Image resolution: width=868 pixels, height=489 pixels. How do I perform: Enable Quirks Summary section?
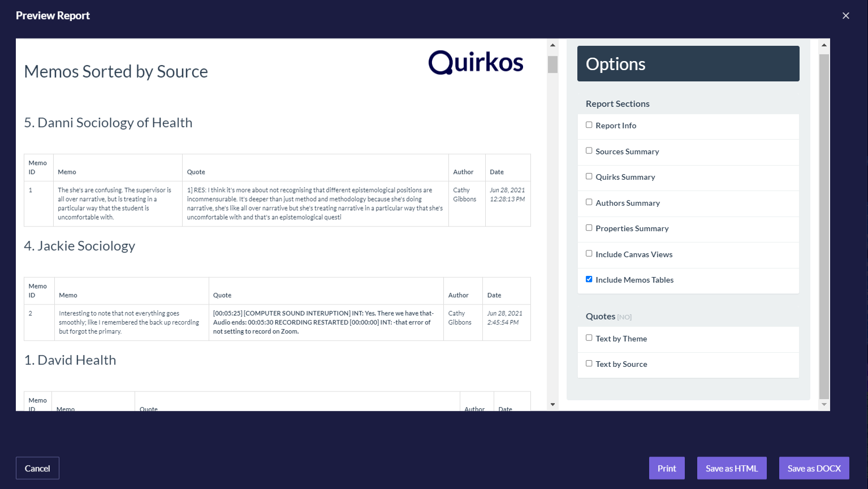589,176
